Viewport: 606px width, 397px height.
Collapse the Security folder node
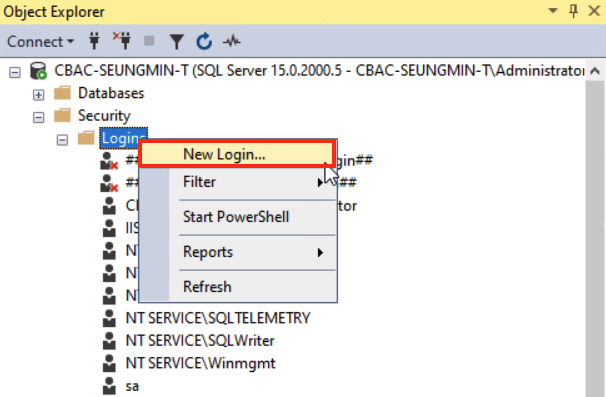38,117
